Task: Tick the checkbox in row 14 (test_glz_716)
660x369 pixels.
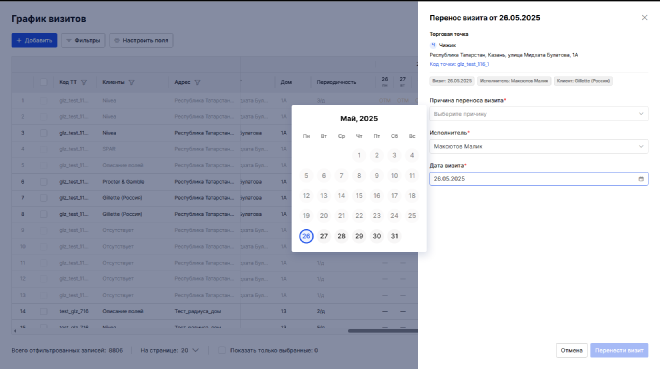Action: 43,311
